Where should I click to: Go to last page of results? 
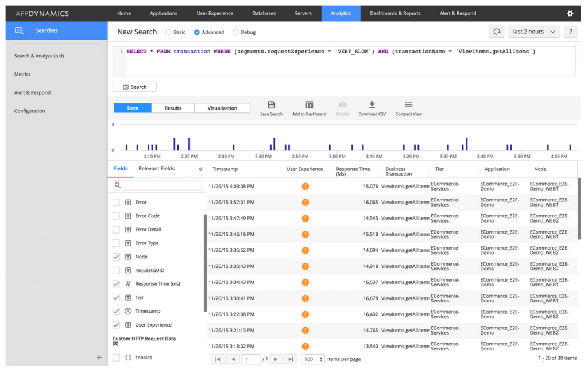[x=291, y=359]
